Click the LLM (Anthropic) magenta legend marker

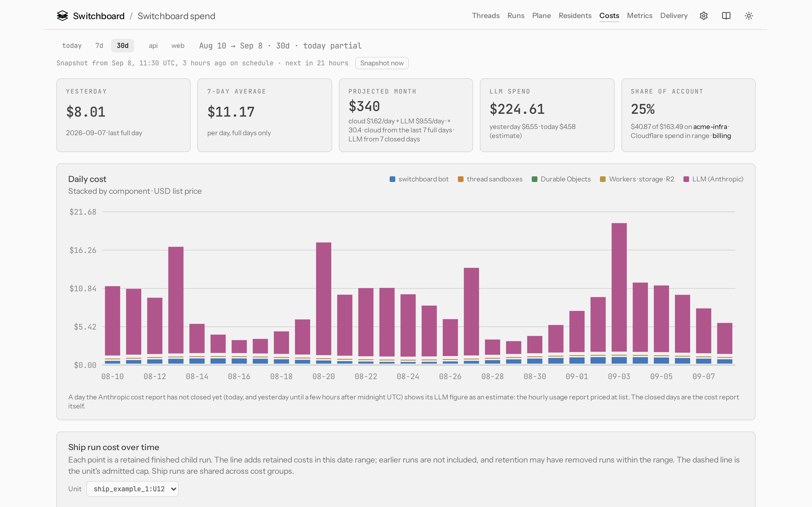(x=686, y=179)
